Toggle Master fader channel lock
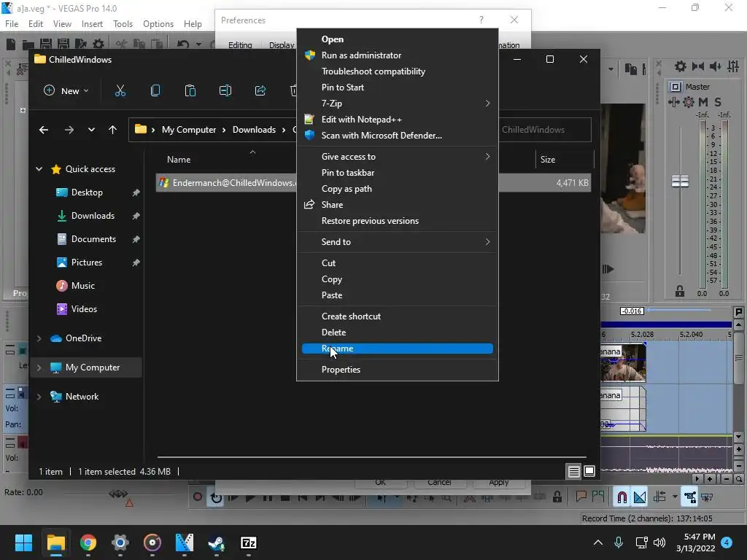Viewport: 747px width, 560px height. (680, 292)
